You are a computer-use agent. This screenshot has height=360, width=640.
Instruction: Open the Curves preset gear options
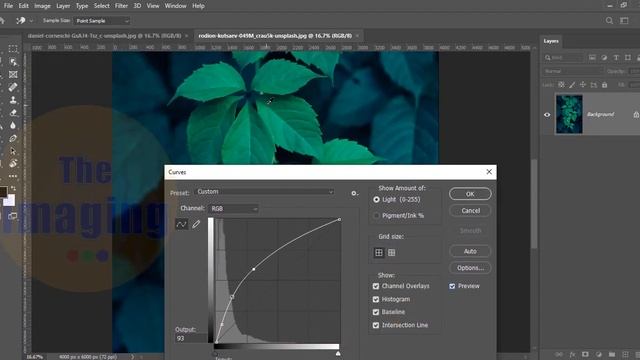coord(354,193)
